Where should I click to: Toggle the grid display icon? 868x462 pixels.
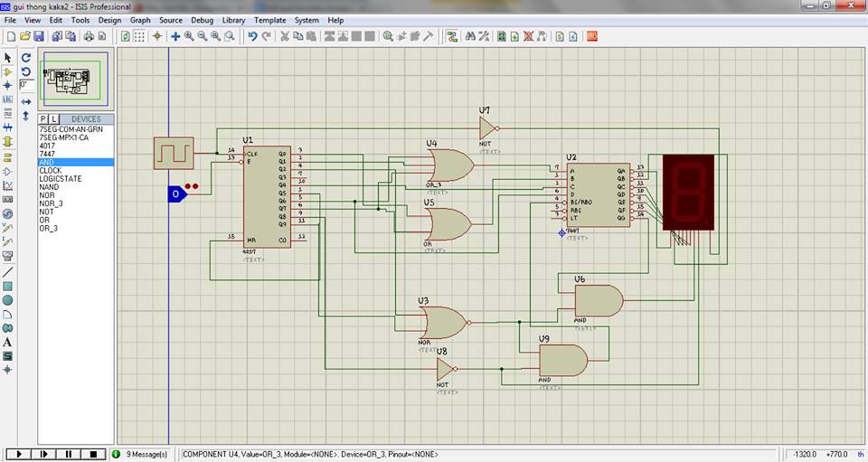(139, 36)
